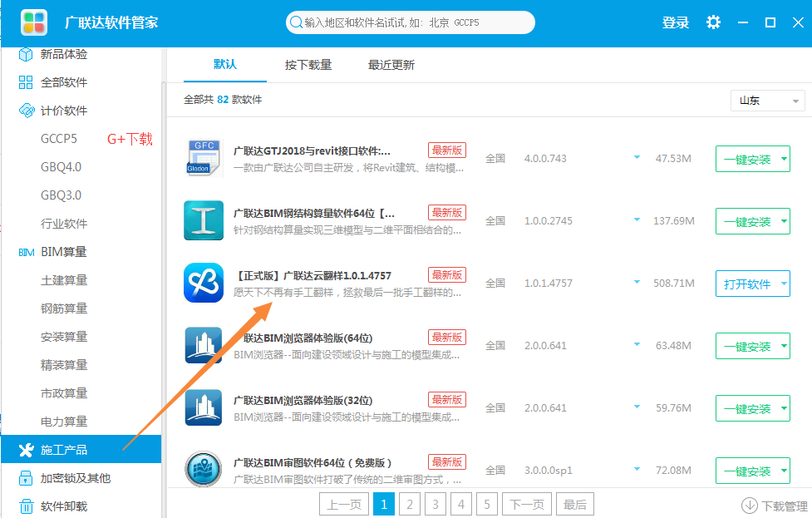Open 加密锁及其他 lock icon

tap(26, 478)
